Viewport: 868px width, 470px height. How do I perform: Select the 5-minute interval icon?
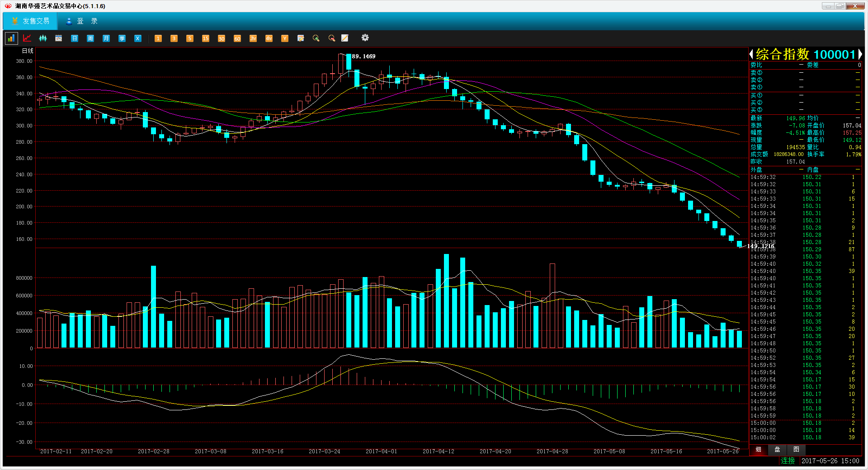click(x=190, y=38)
